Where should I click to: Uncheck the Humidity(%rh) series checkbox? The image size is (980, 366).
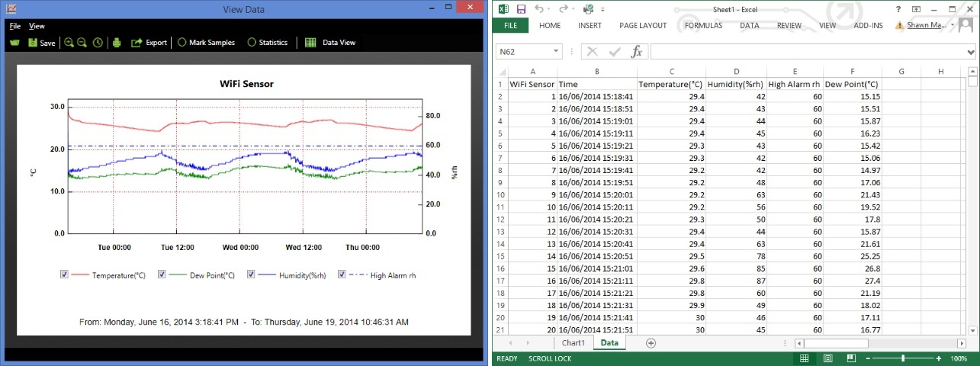(x=251, y=274)
